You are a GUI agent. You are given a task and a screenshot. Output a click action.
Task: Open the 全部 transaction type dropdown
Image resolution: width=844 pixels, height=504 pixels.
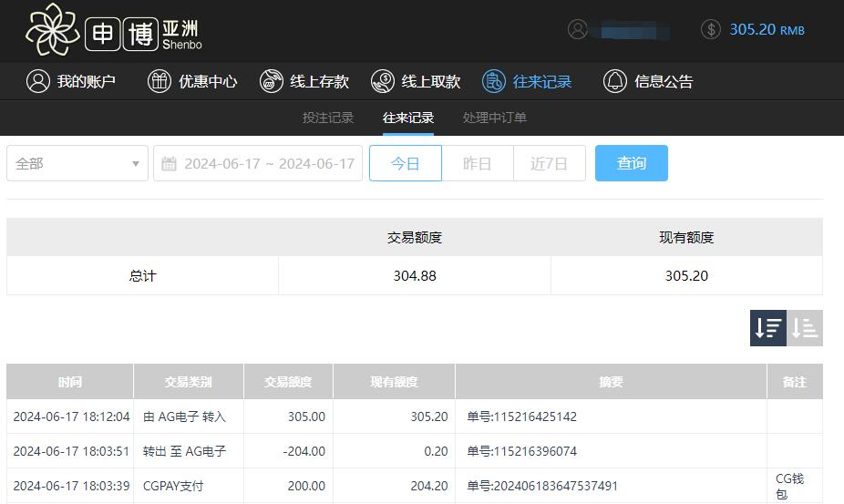point(77,164)
